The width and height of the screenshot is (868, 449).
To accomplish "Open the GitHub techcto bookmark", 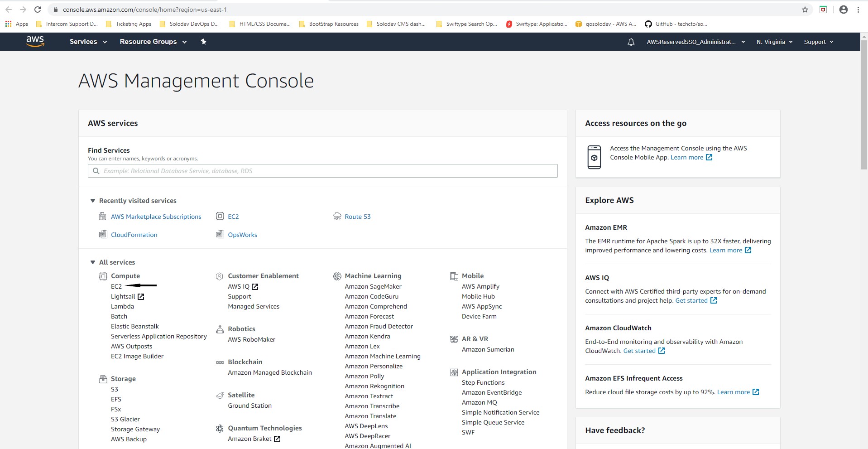I will 676,24.
